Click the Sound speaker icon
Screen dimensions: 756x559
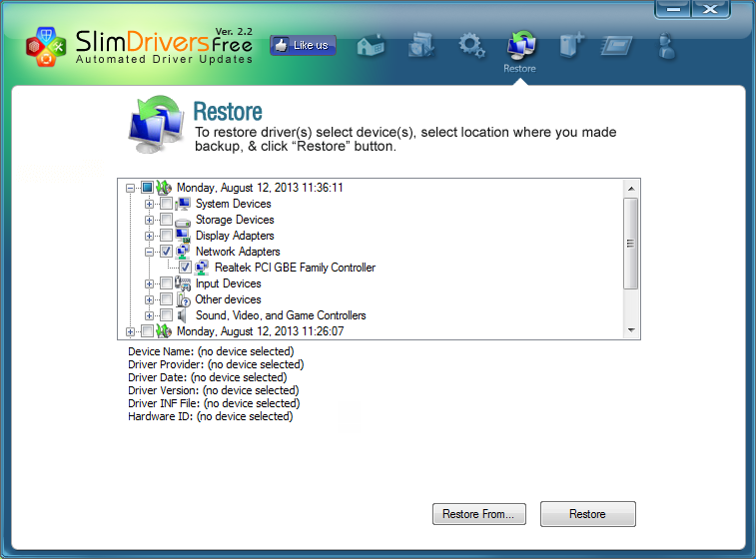182,315
